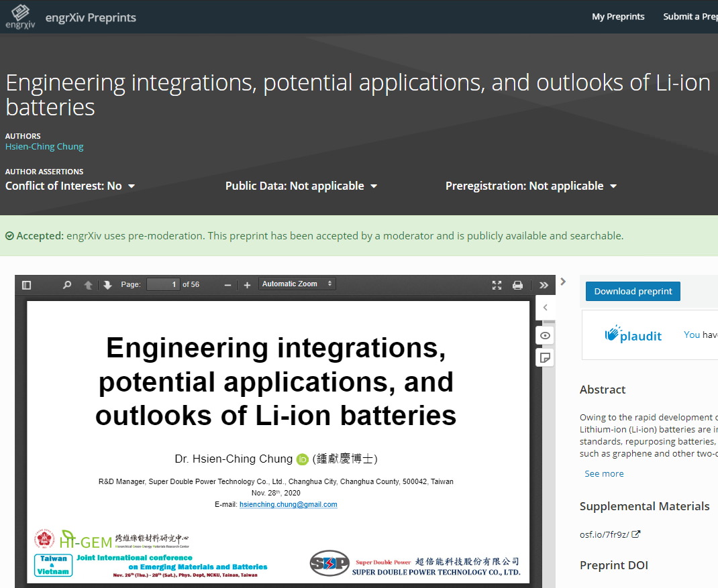Click the page number input field
Screen dimensions: 718x588
click(163, 285)
